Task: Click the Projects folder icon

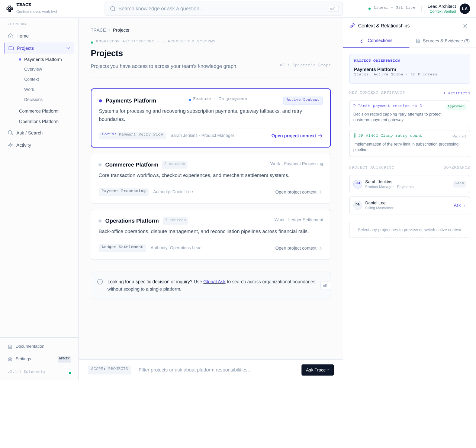Action: [x=11, y=48]
